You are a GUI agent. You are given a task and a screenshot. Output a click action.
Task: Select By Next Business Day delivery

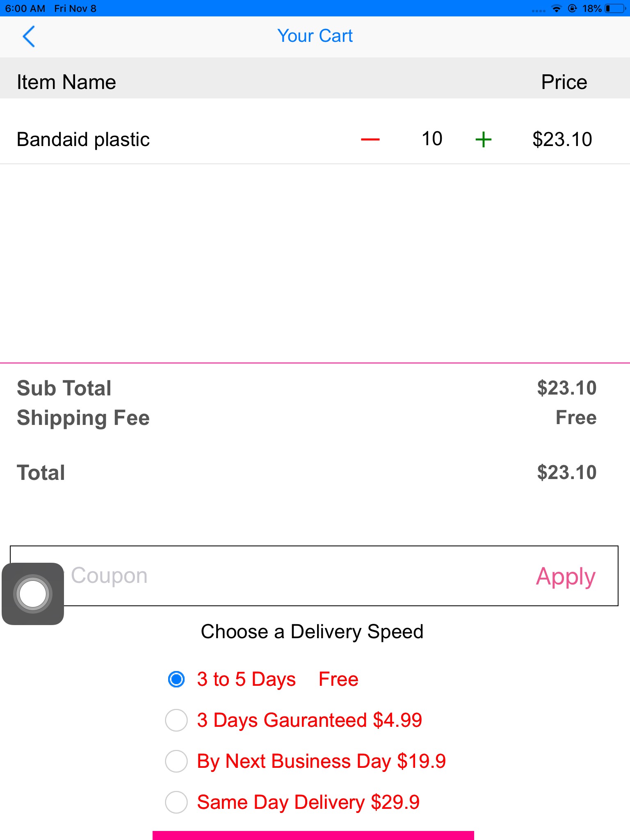176,761
